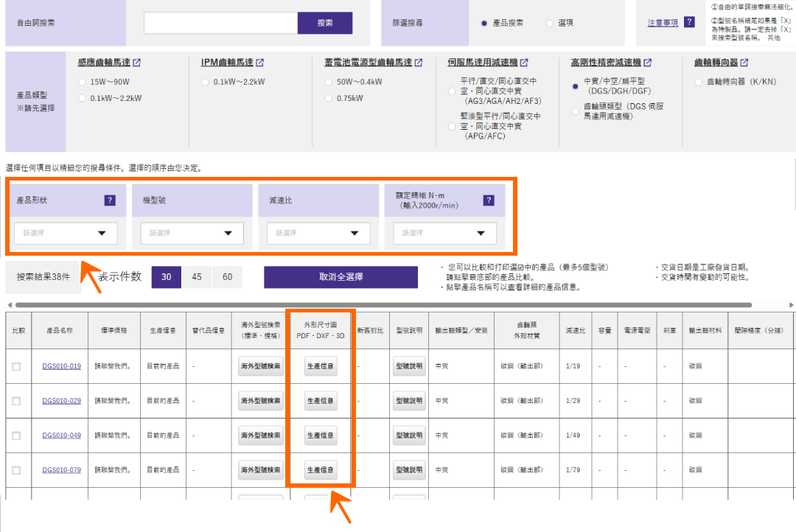Open the help icon in 產品形狀 header
Image resolution: width=796 pixels, height=532 pixels.
pyautogui.click(x=110, y=200)
